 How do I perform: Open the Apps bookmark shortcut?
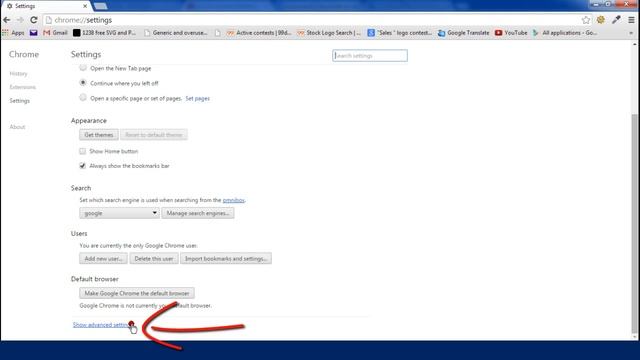point(13,33)
